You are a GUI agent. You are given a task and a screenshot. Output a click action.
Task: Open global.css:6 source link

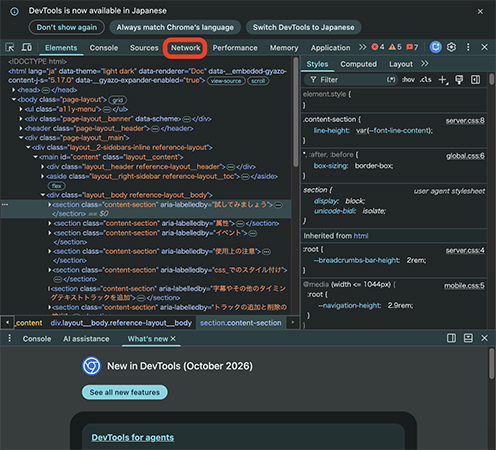tap(465, 156)
